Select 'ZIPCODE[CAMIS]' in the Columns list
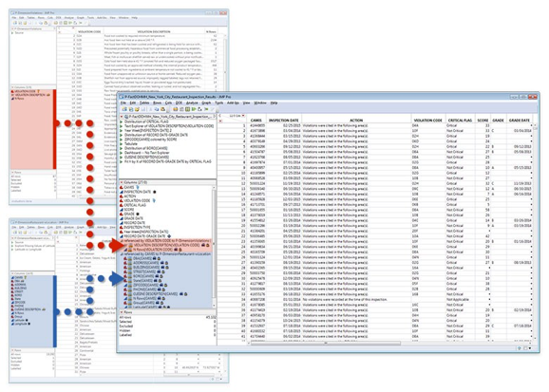 pos(145,286)
